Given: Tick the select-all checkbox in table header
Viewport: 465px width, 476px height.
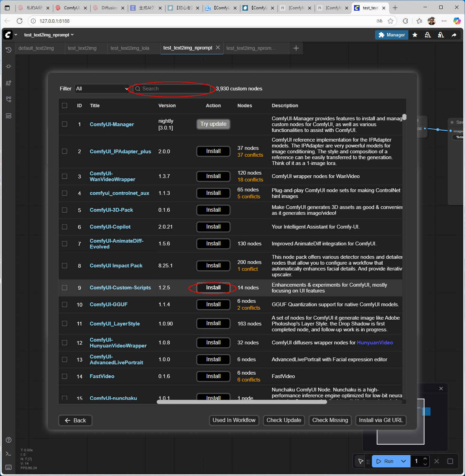Looking at the screenshot, I should coord(65,106).
